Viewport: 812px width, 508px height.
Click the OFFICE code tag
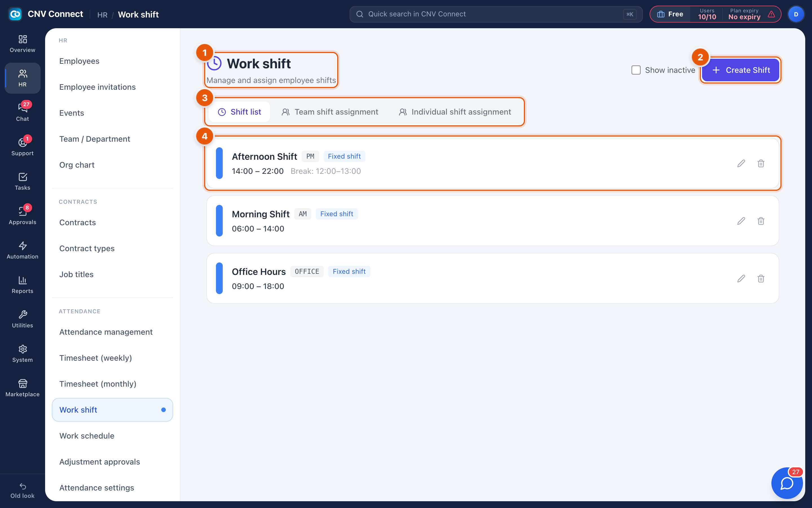point(307,271)
